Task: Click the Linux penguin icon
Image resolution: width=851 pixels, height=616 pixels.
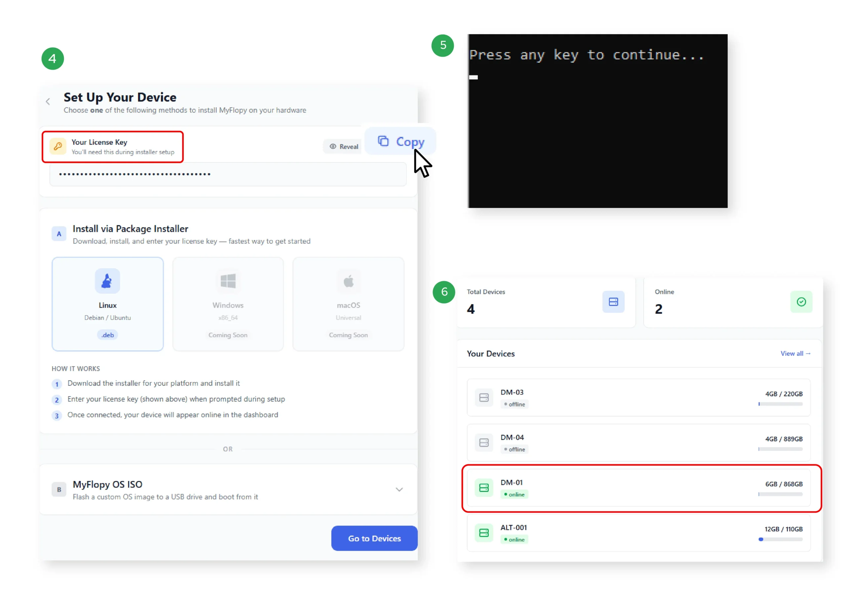Action: (x=107, y=281)
